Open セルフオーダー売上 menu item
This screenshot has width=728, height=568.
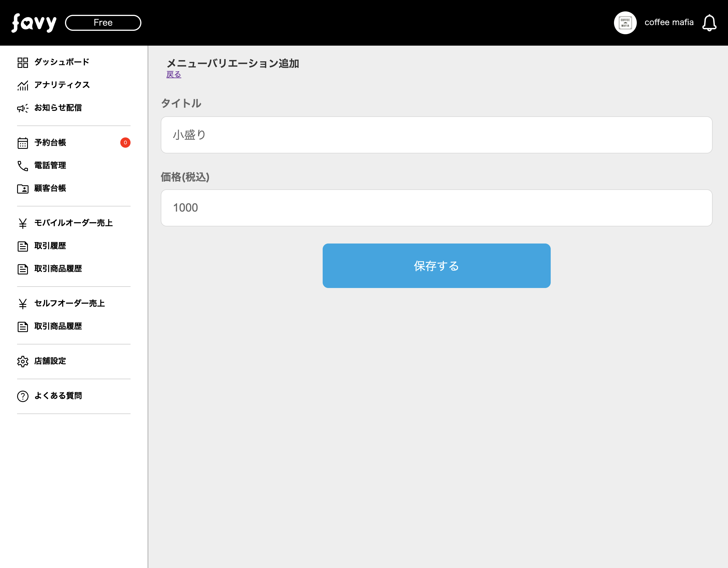tap(69, 303)
